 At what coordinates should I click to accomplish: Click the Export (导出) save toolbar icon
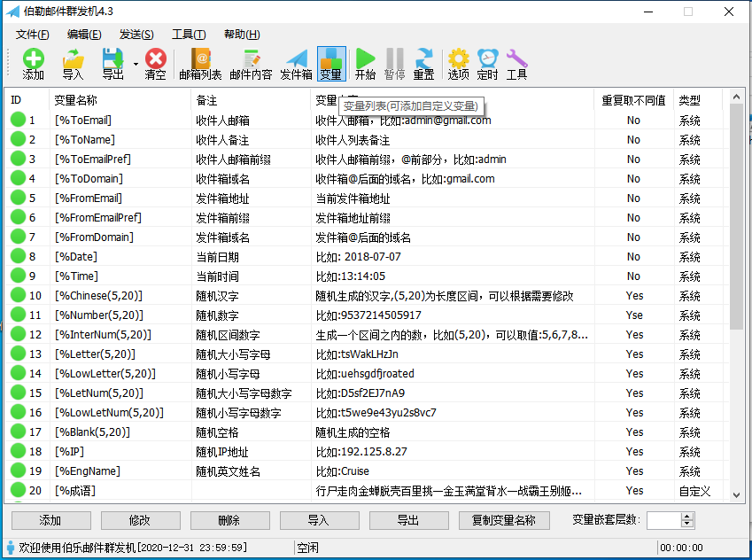[x=113, y=64]
